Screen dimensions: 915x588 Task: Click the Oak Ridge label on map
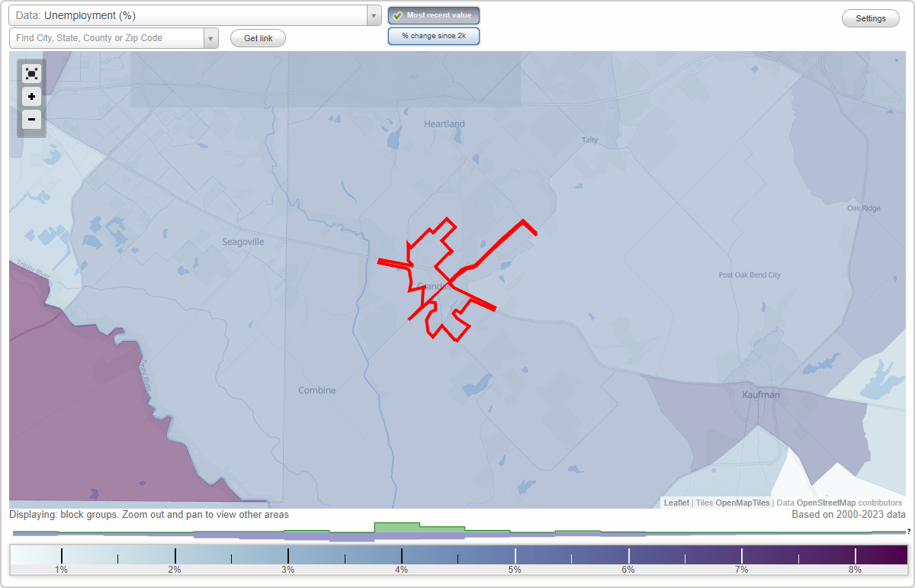(x=864, y=208)
